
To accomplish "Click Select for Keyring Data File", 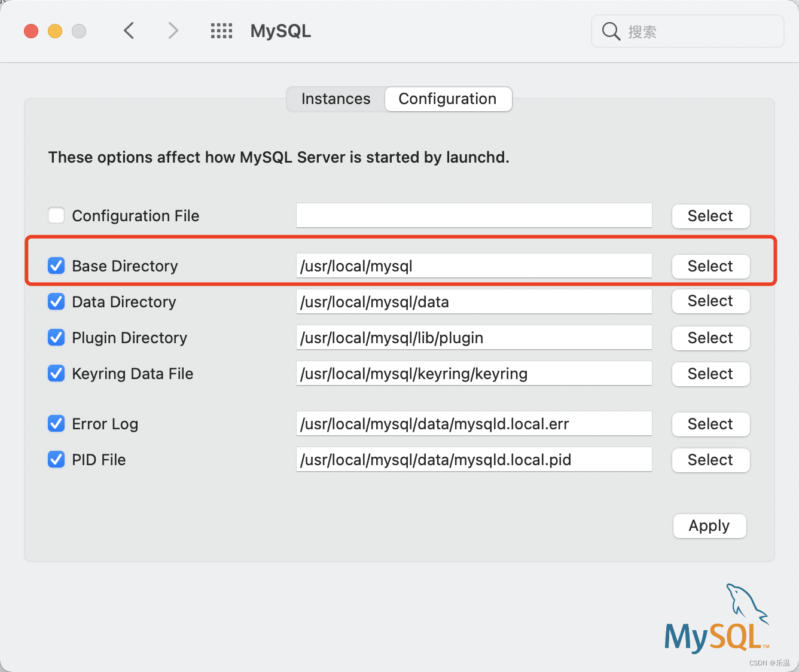I will [x=710, y=374].
